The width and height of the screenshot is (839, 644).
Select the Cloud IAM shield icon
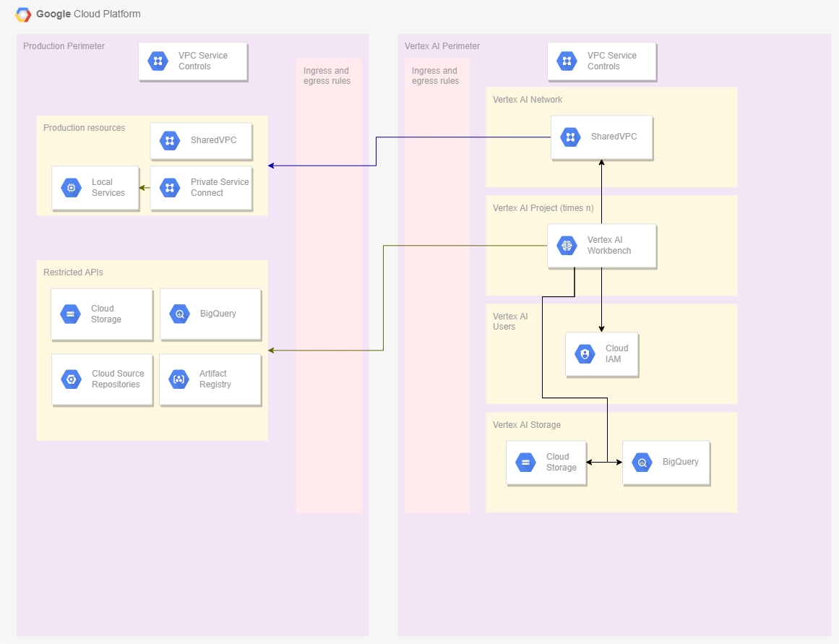click(585, 354)
